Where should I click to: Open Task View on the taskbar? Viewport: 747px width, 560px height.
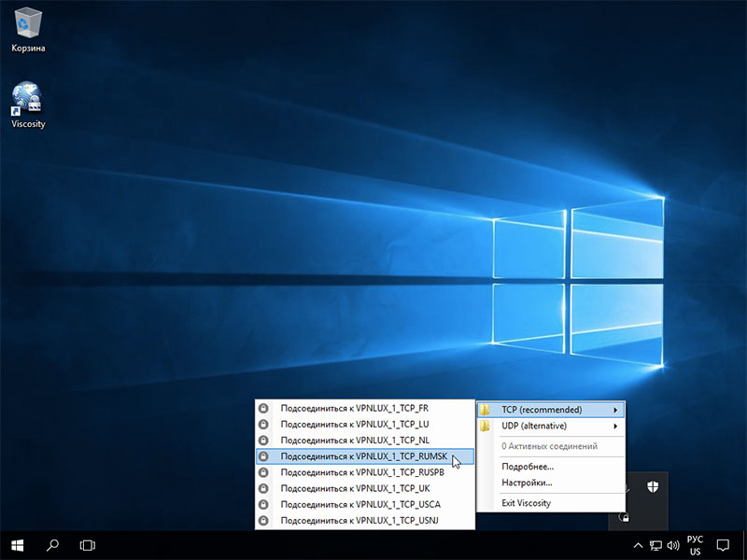click(x=88, y=545)
